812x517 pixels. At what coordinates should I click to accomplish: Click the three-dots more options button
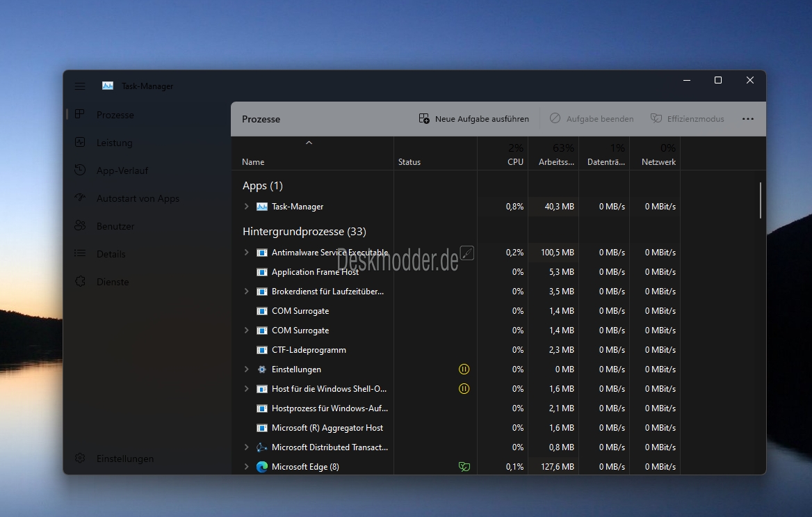pos(748,119)
